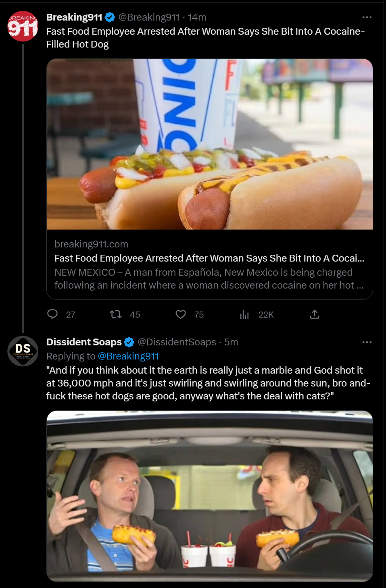Open the hot dog article preview image
The width and height of the screenshot is (386, 588).
pos(209,144)
